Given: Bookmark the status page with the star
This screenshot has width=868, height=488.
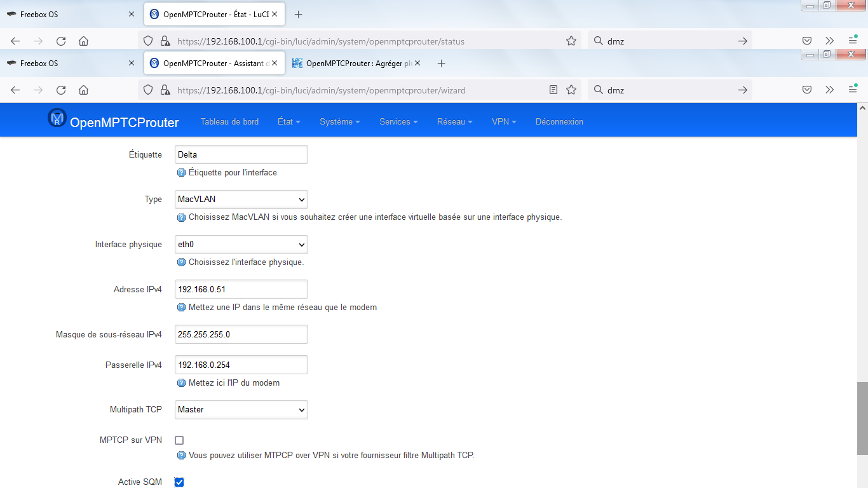Looking at the screenshot, I should click(571, 41).
